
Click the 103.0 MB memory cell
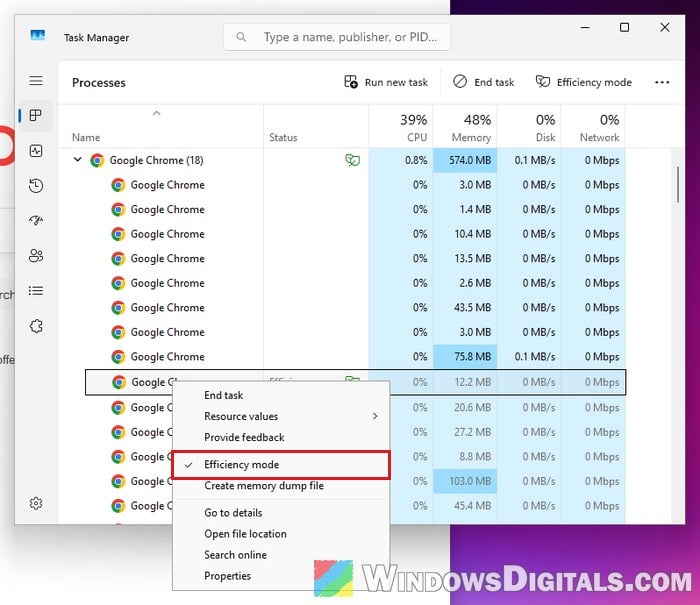point(465,481)
